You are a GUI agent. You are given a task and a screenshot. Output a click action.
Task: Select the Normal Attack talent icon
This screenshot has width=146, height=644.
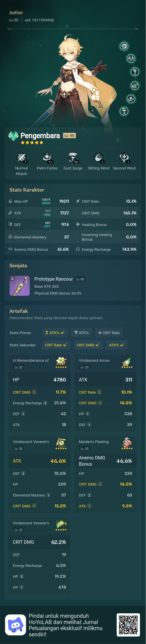pos(22,158)
